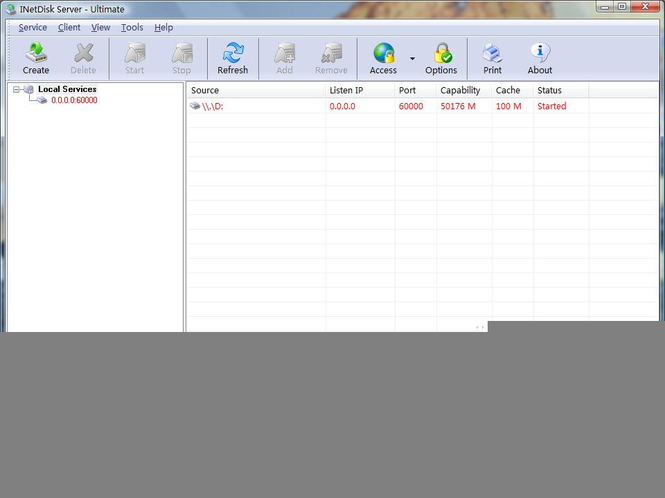The width and height of the screenshot is (665, 498).
Task: Open the Service menu
Action: tap(33, 28)
